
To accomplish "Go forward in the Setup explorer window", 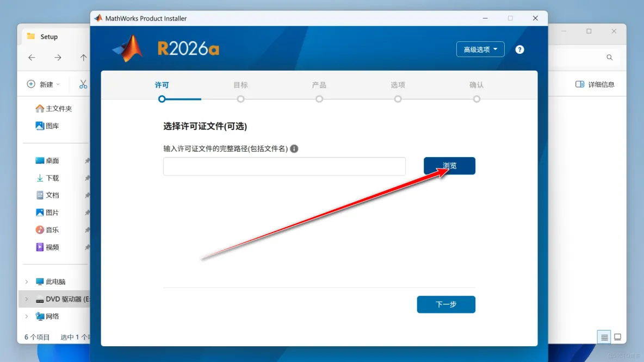I will (58, 58).
